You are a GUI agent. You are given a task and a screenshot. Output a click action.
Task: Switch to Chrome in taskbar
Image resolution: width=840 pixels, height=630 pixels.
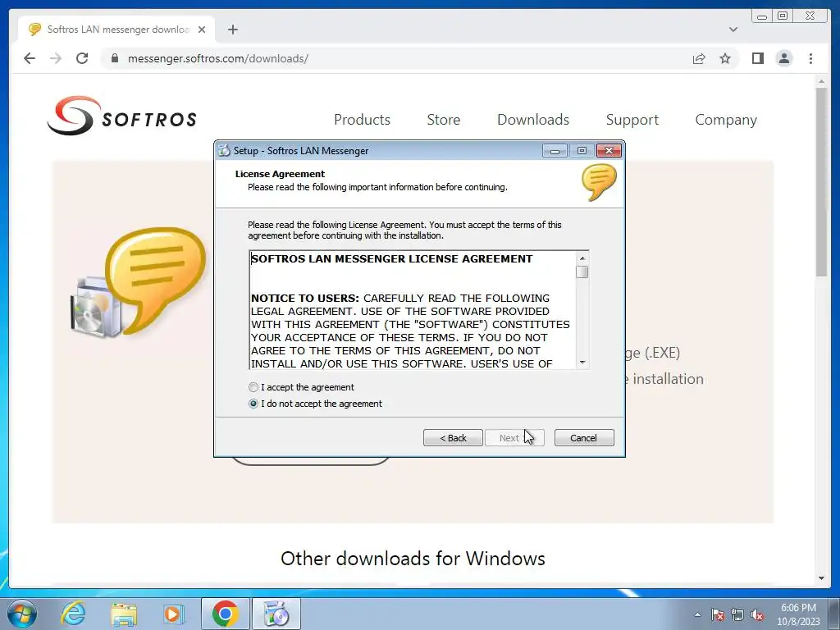(225, 614)
